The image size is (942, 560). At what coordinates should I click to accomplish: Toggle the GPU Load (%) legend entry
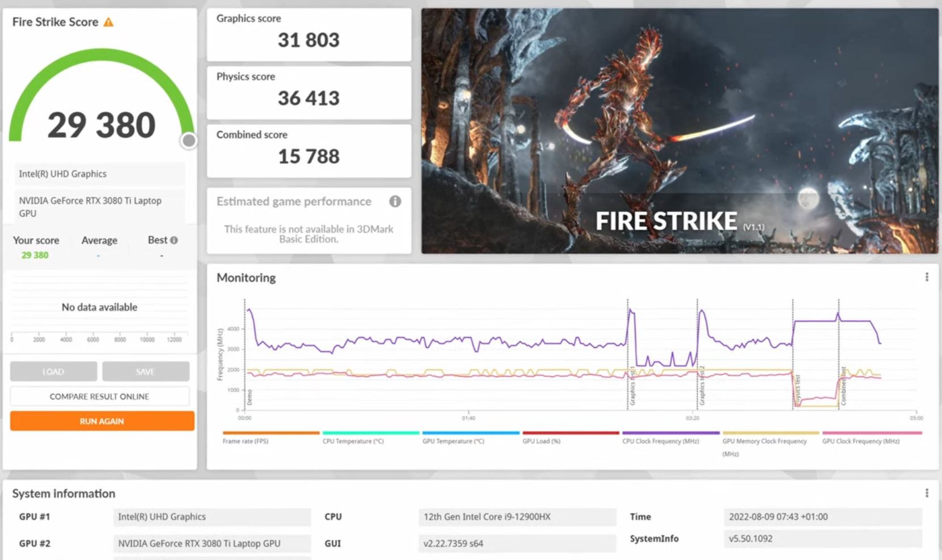click(x=571, y=438)
